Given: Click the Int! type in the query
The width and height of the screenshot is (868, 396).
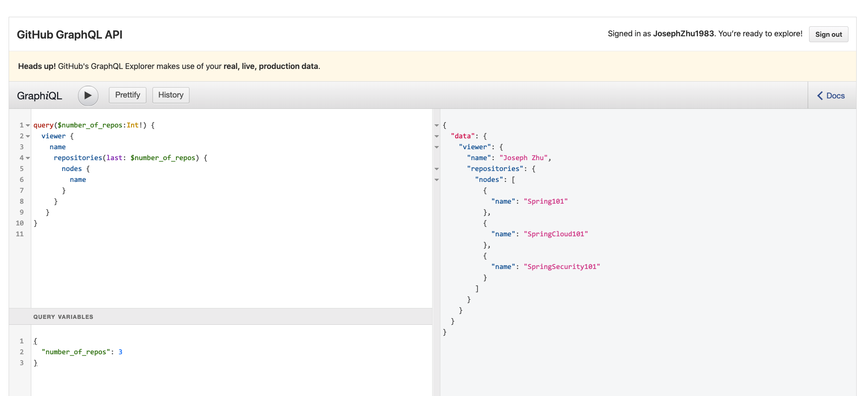Looking at the screenshot, I should [x=134, y=125].
